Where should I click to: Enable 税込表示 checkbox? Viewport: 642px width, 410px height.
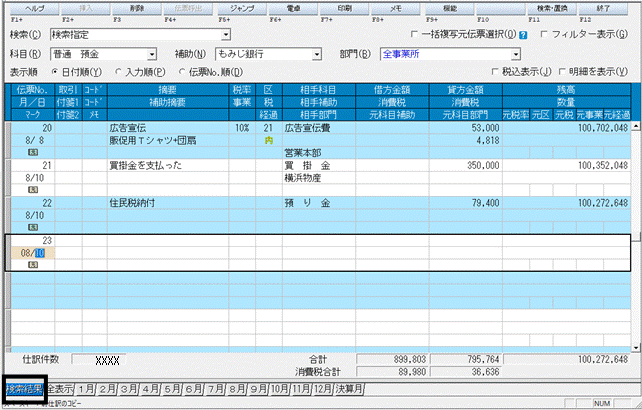coord(495,72)
